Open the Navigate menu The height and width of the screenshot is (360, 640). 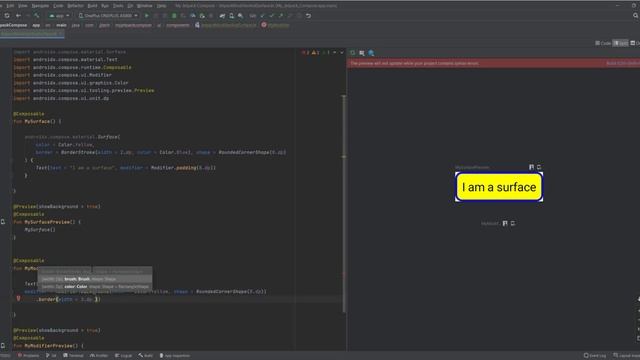(40, 6)
